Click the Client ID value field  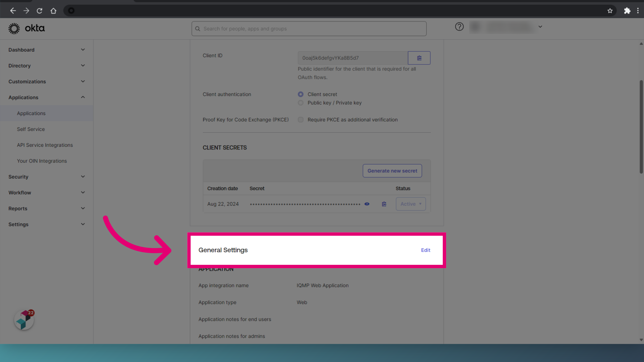point(353,58)
